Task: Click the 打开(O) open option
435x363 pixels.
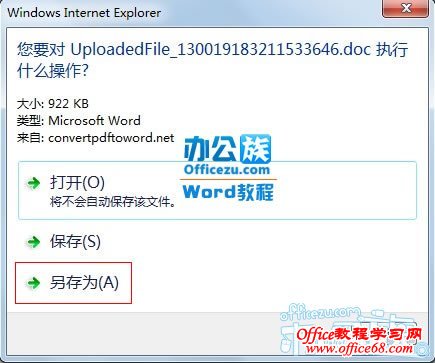Action: pos(217,190)
